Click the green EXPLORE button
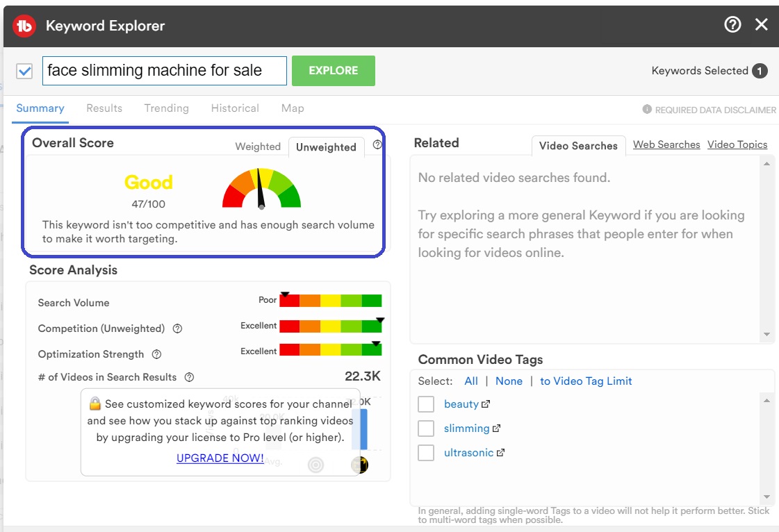This screenshot has width=779, height=532. 334,71
